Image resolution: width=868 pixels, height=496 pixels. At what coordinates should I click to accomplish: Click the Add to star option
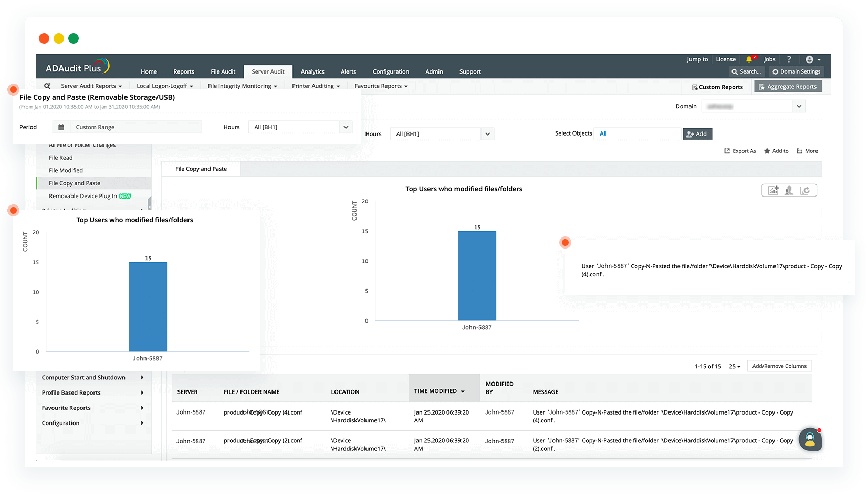click(776, 151)
